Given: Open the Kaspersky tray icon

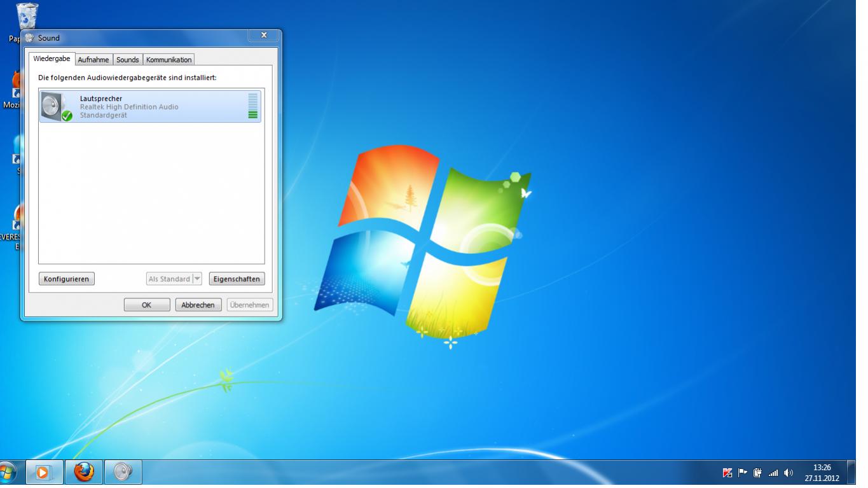Looking at the screenshot, I should tap(727, 473).
